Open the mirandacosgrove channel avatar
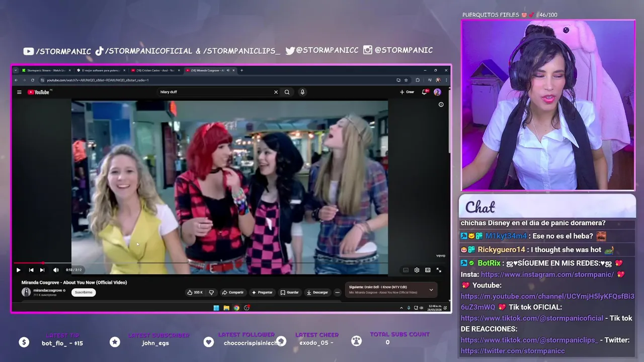The width and height of the screenshot is (644, 362). click(x=26, y=292)
